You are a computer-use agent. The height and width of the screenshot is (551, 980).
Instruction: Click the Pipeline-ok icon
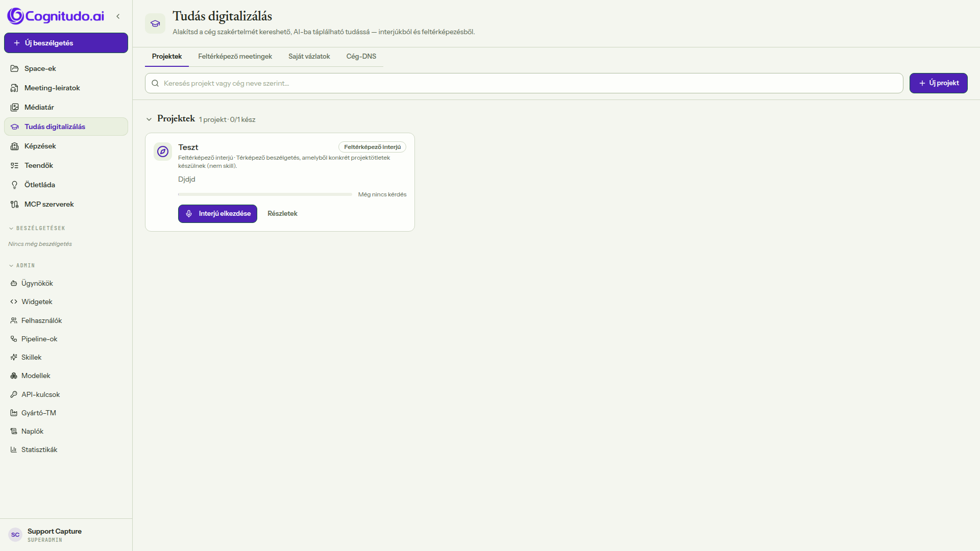coord(14,339)
